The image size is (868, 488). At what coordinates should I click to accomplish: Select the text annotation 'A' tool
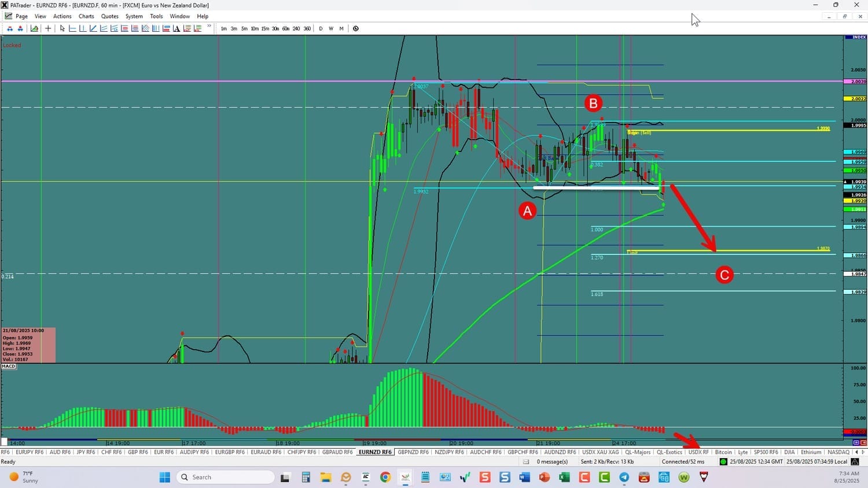click(x=176, y=28)
